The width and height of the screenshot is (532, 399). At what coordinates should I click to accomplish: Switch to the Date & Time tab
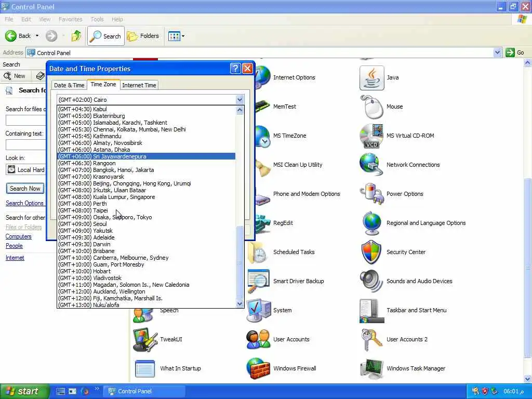tap(69, 85)
